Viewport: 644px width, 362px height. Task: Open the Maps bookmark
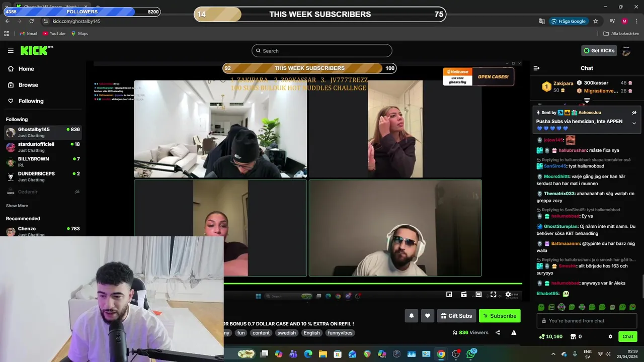(x=79, y=34)
